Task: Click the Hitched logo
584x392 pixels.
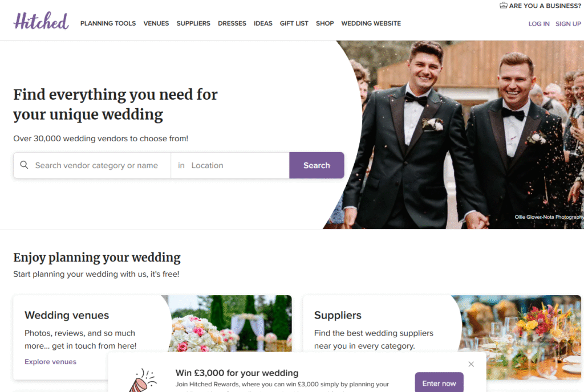Action: pos(41,21)
